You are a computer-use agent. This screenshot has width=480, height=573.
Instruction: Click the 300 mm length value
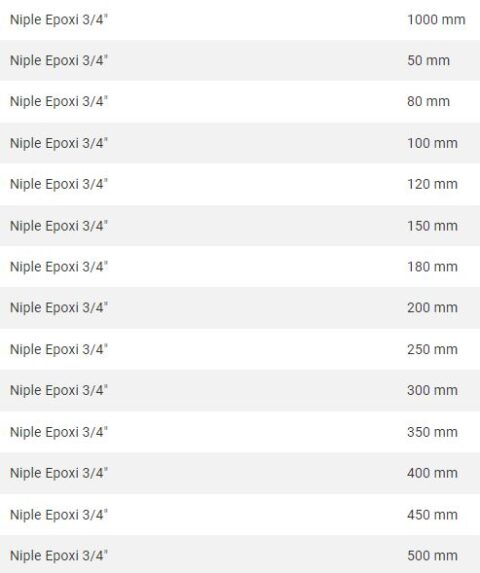click(x=432, y=390)
